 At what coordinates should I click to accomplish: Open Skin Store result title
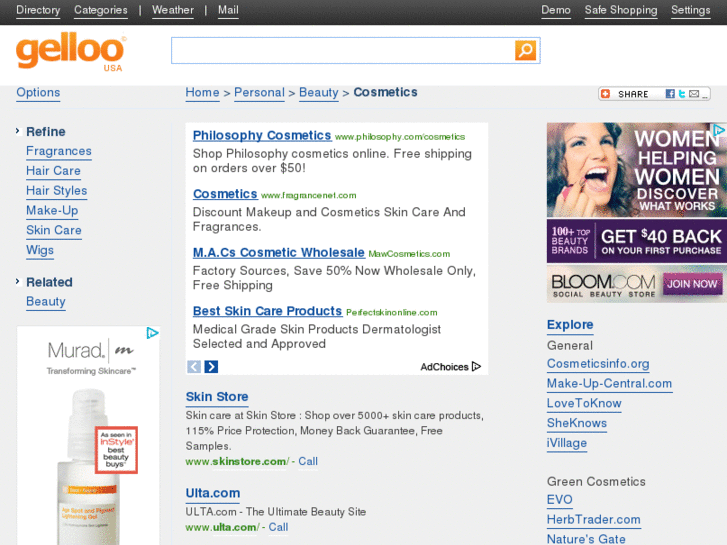(x=217, y=397)
